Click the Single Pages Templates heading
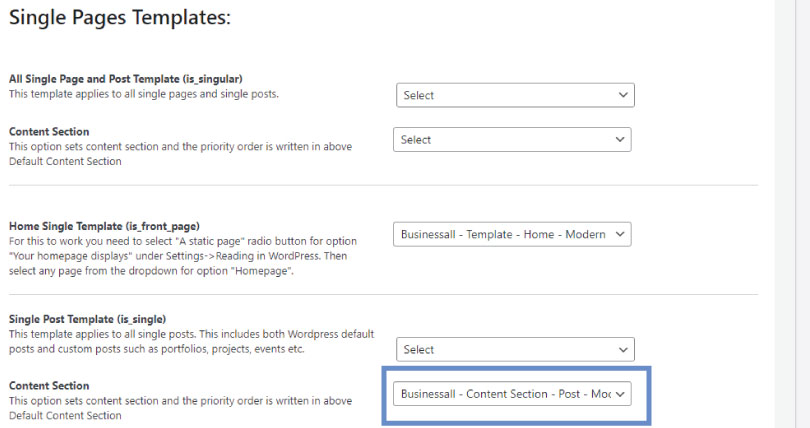810x428 pixels. click(120, 18)
